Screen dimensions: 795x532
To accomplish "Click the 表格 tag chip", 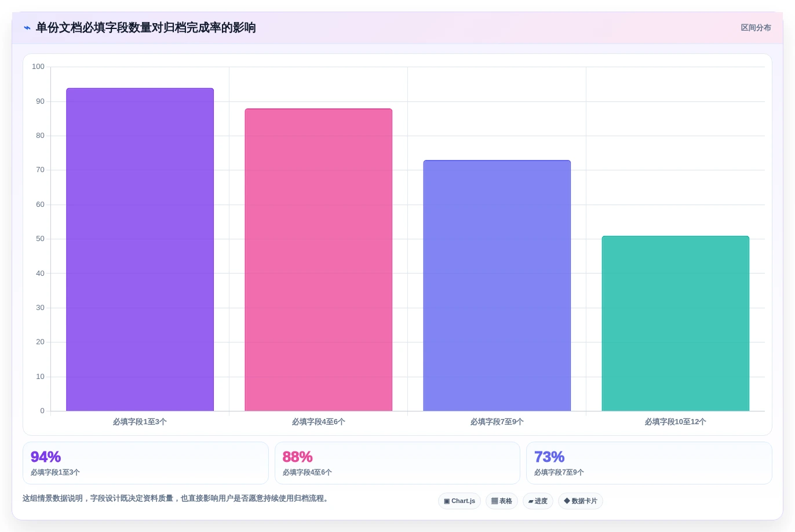I will (502, 501).
